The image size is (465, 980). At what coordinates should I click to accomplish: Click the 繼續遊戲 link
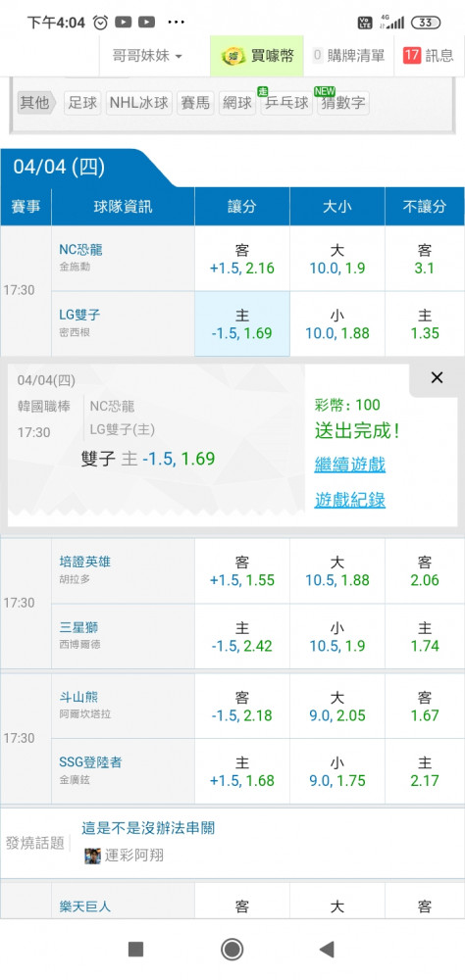pyautogui.click(x=350, y=465)
